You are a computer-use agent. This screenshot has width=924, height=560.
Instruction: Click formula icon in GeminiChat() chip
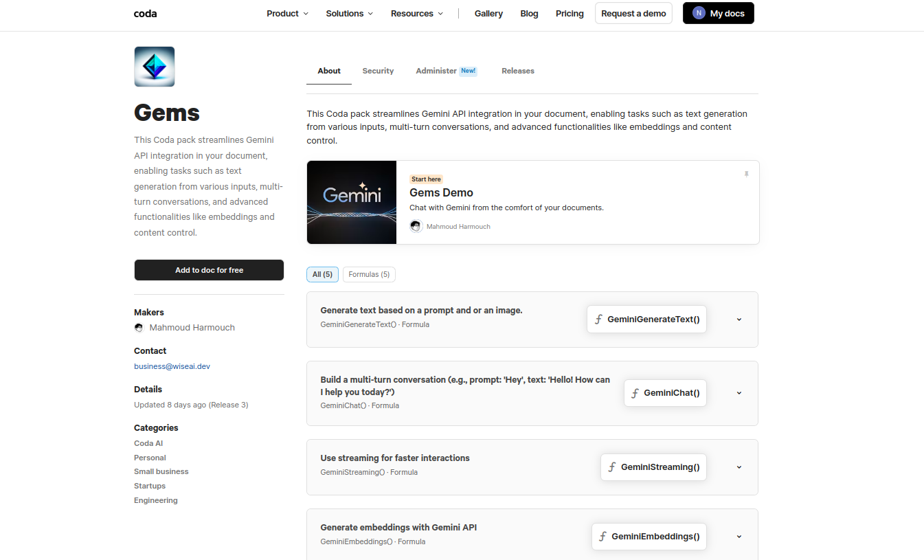635,393
